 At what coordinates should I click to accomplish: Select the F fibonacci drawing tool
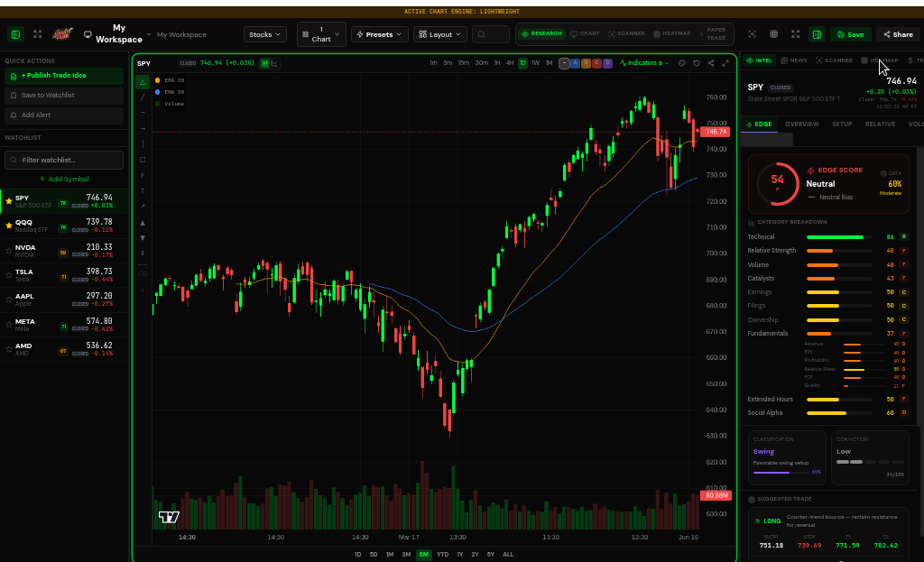(142, 176)
